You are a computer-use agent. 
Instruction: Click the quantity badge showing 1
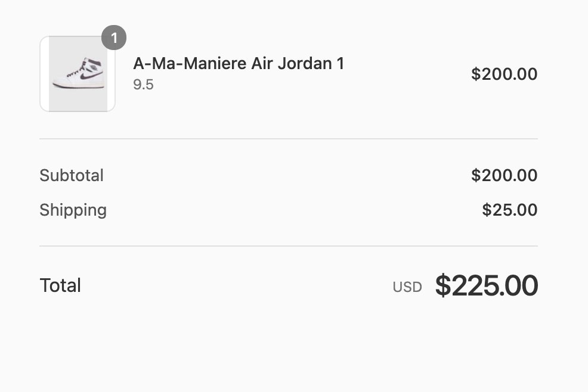(x=114, y=38)
